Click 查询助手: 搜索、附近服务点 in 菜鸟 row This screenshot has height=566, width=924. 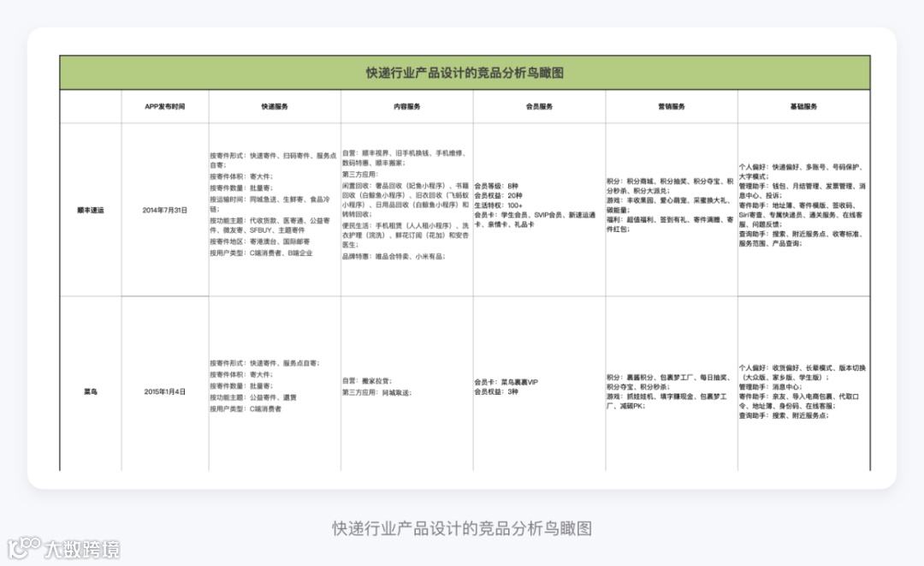pos(785,415)
